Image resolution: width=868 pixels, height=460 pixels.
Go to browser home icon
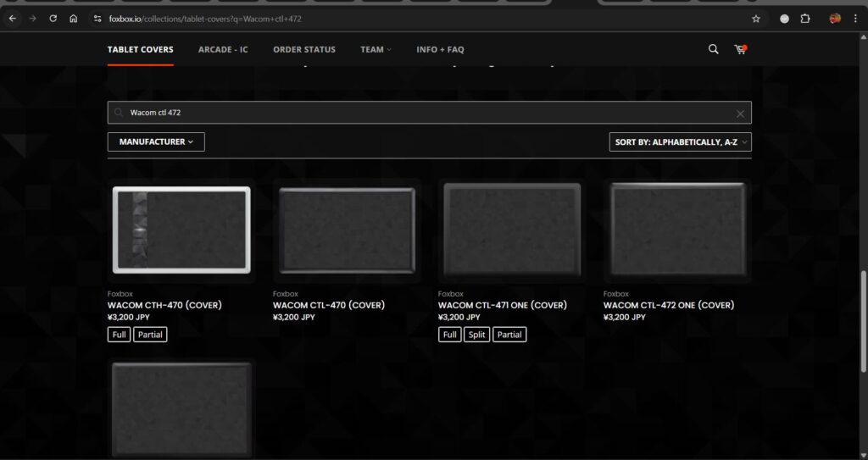pyautogui.click(x=74, y=19)
